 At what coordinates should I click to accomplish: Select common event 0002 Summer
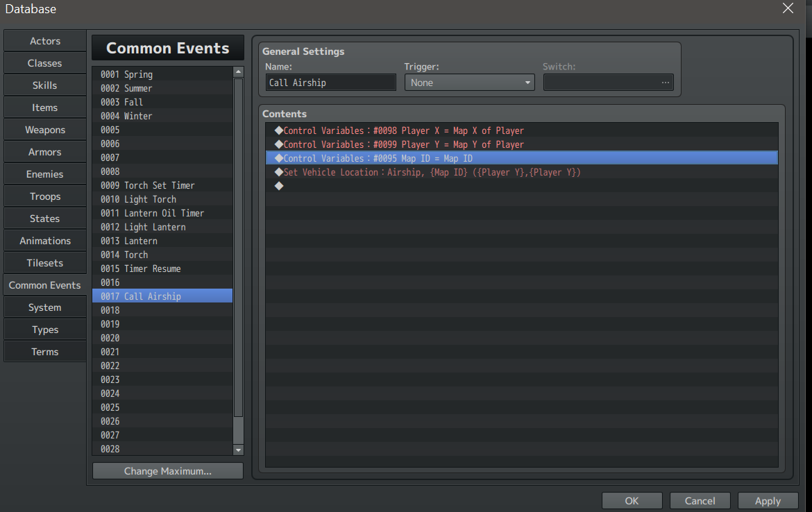click(162, 89)
